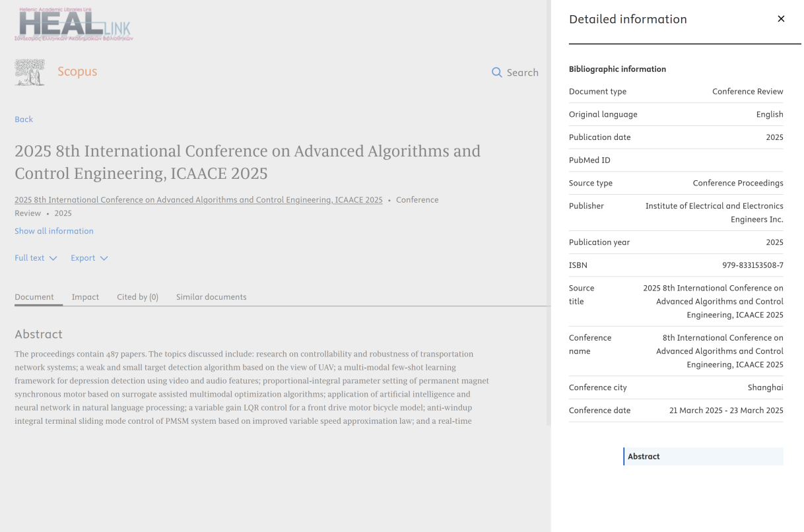
Task: Open the Scopus home wordmark
Action: (x=77, y=72)
